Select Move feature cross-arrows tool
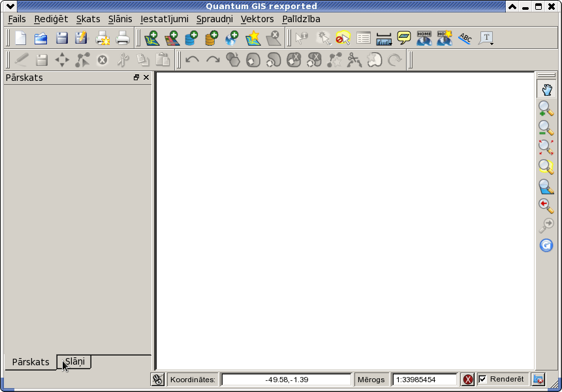Image resolution: width=562 pixels, height=392 pixels. pyautogui.click(x=62, y=60)
